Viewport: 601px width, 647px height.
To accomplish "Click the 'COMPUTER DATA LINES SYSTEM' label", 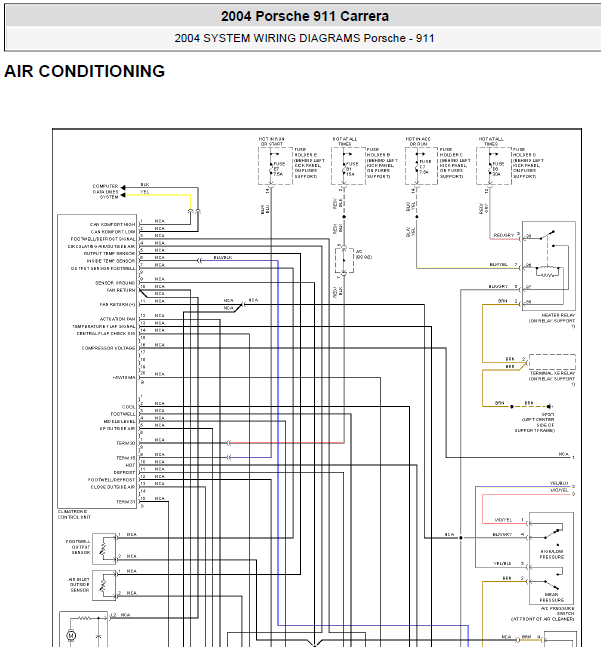I will tap(106, 191).
